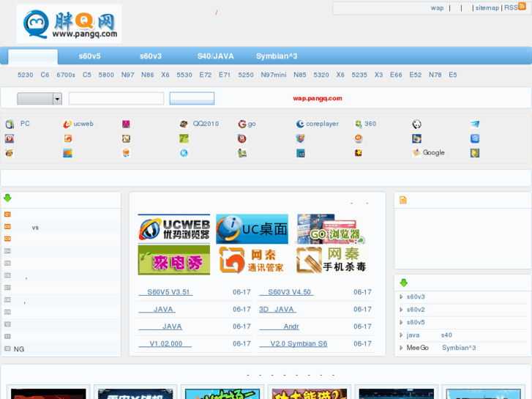Image resolution: width=532 pixels, height=399 pixels.
Task: Switch to the s60v5 tab
Action: [x=89, y=56]
